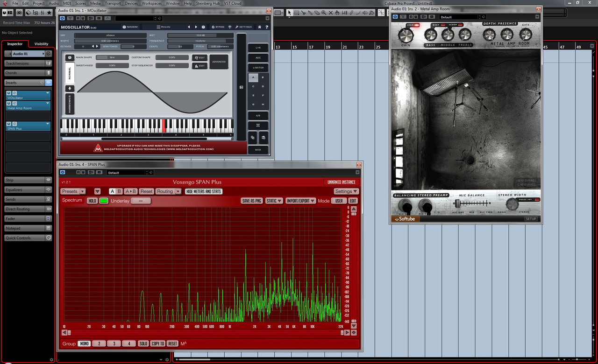
Task: Toggle the PHASE INV switch
Action: 537,200
